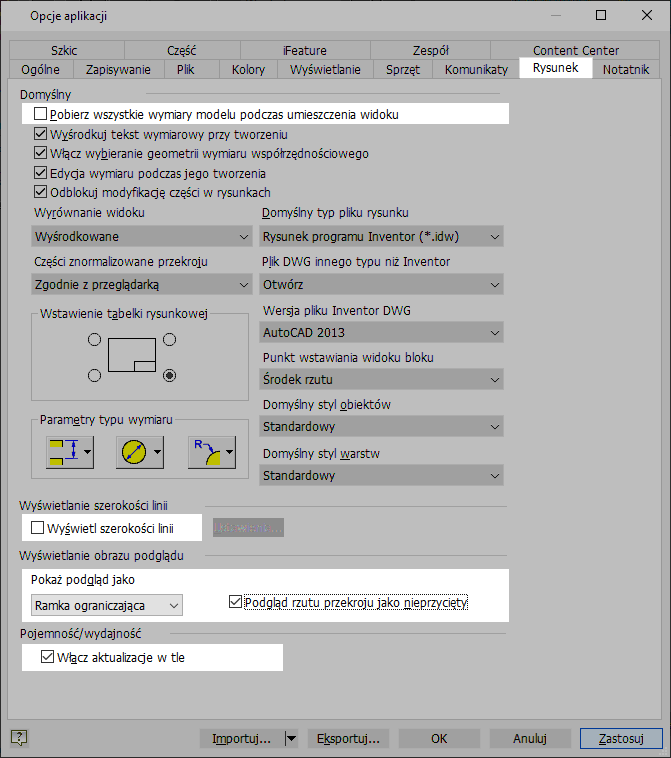Toggle Odblokuj modyfikację części w rysunkach

pos(40,192)
